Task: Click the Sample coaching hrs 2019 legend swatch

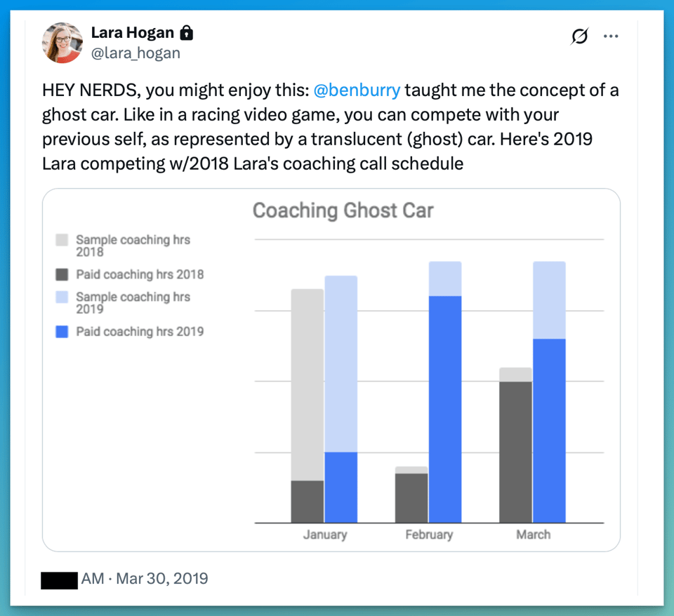Action: click(x=62, y=297)
